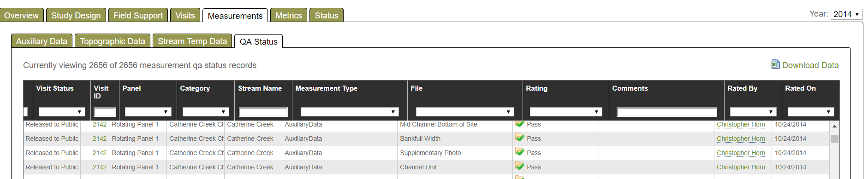Sort by the Panel column header
The height and width of the screenshot is (179, 868).
tap(131, 88)
